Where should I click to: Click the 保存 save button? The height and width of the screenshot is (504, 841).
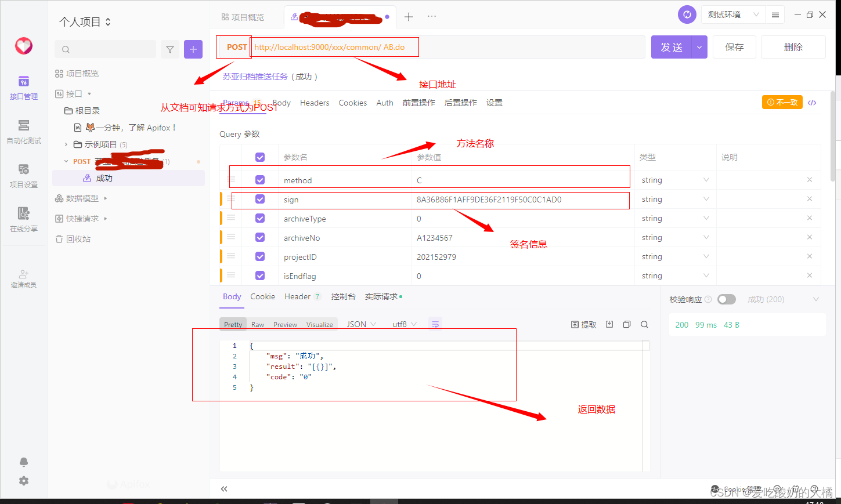[x=734, y=47]
